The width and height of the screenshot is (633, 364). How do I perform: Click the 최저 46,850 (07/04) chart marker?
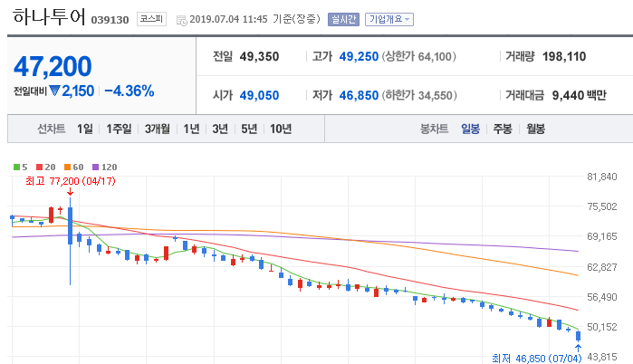pos(536,359)
